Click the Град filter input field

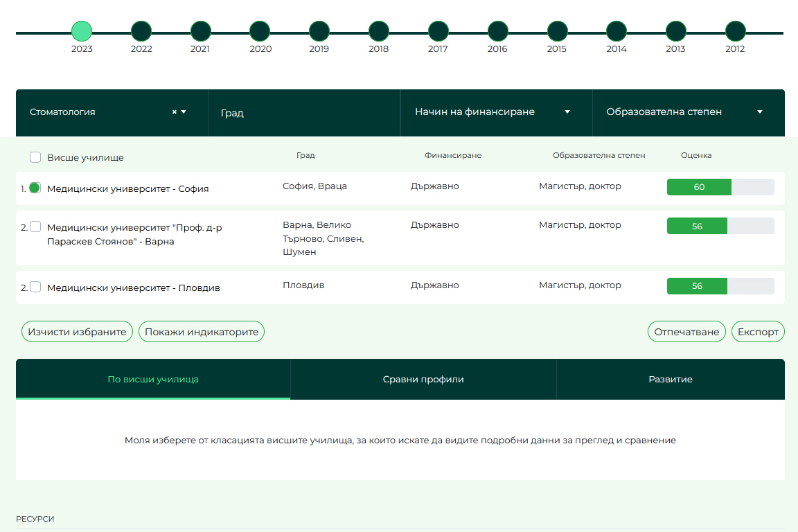(x=304, y=113)
